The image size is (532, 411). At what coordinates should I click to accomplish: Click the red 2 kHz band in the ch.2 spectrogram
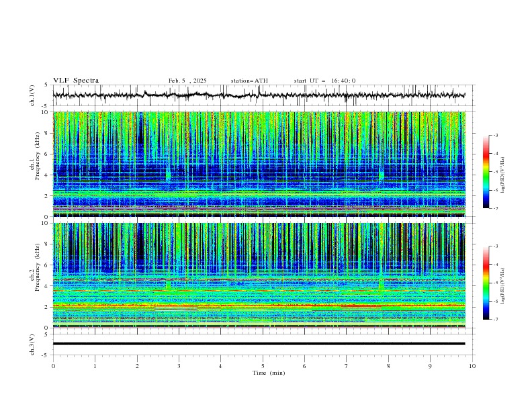(x=259, y=306)
